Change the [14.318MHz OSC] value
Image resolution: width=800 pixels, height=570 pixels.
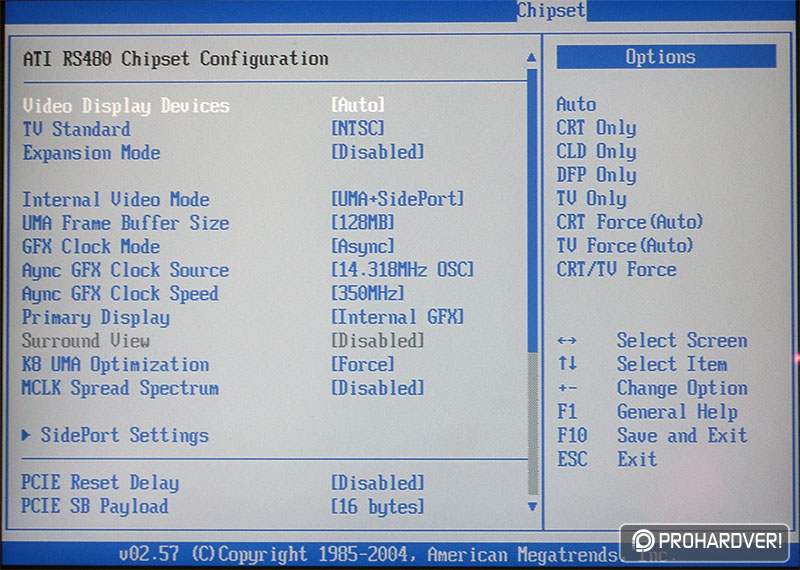pos(403,270)
